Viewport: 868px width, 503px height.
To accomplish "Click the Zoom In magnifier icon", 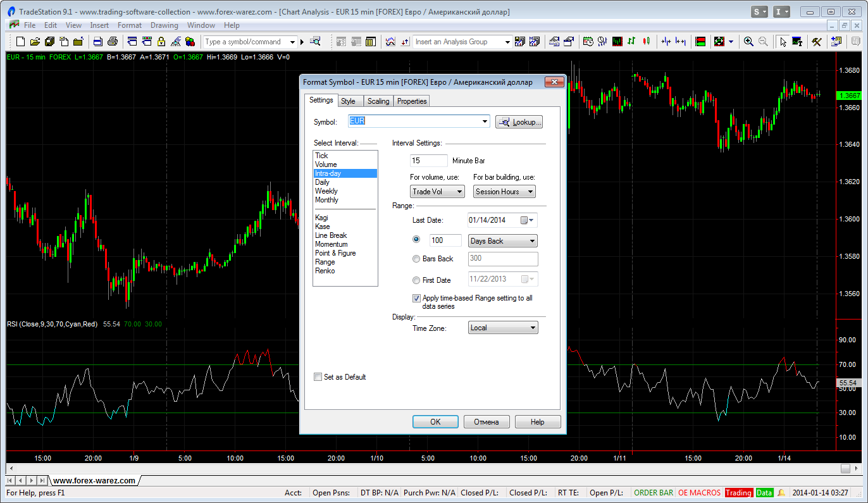I will point(748,42).
